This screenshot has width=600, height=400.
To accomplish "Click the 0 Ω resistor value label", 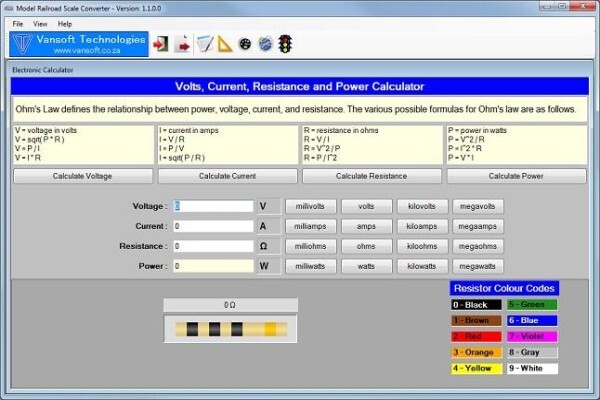I will [x=230, y=305].
